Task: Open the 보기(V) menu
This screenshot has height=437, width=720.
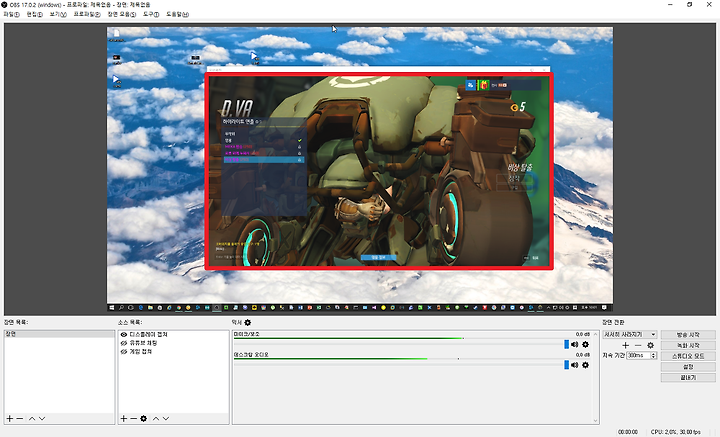Action: click(x=58, y=14)
